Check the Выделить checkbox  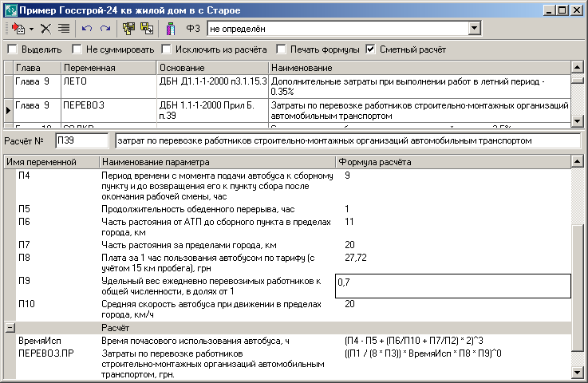[x=13, y=49]
